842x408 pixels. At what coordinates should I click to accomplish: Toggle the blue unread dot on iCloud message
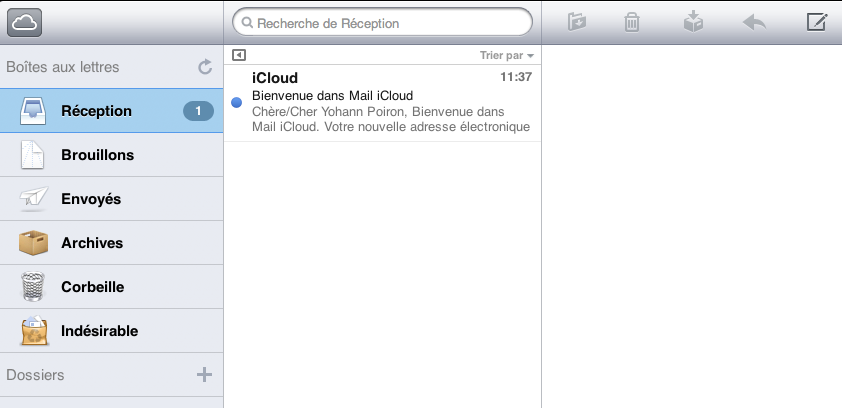coord(236,102)
